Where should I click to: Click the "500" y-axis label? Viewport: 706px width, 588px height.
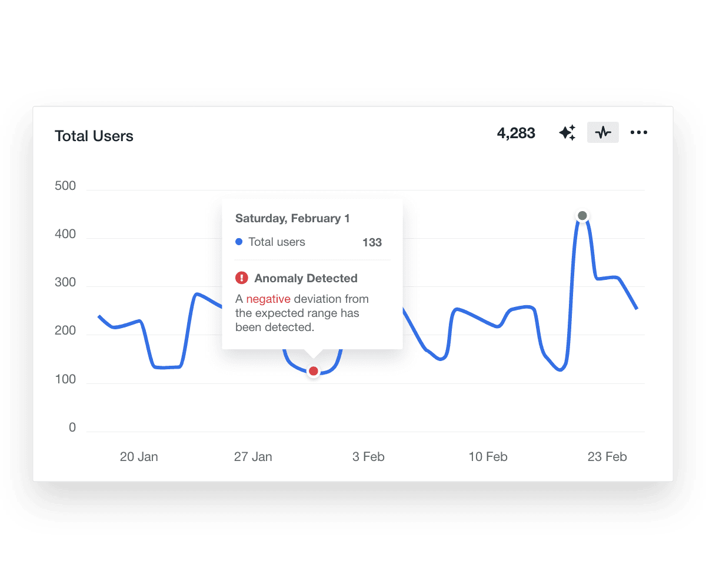pos(65,186)
